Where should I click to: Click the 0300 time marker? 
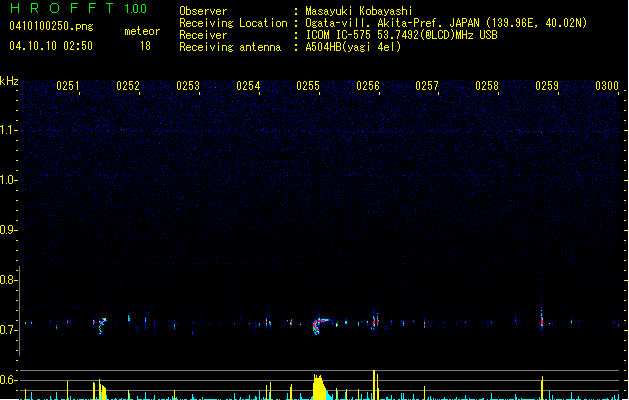607,86
